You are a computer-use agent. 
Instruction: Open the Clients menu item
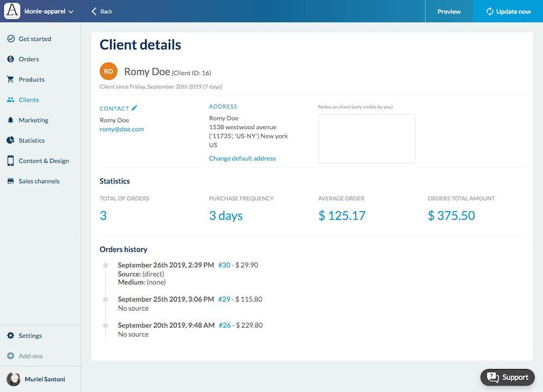click(28, 100)
